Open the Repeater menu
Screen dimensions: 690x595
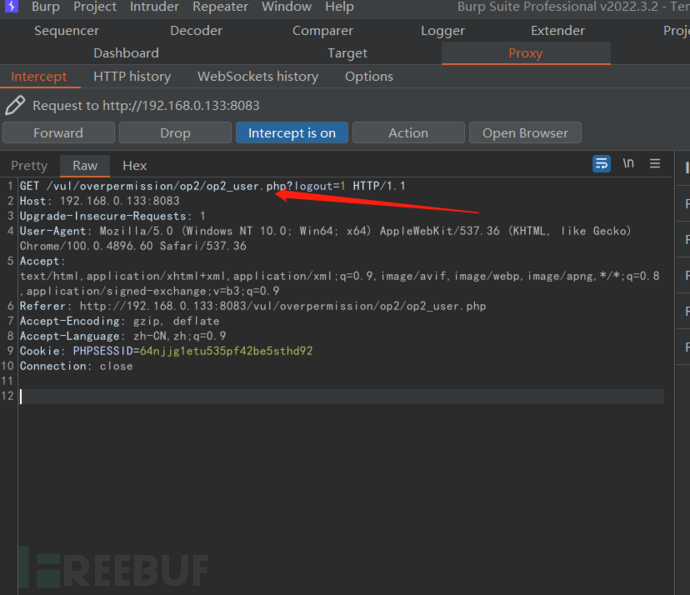pos(220,7)
